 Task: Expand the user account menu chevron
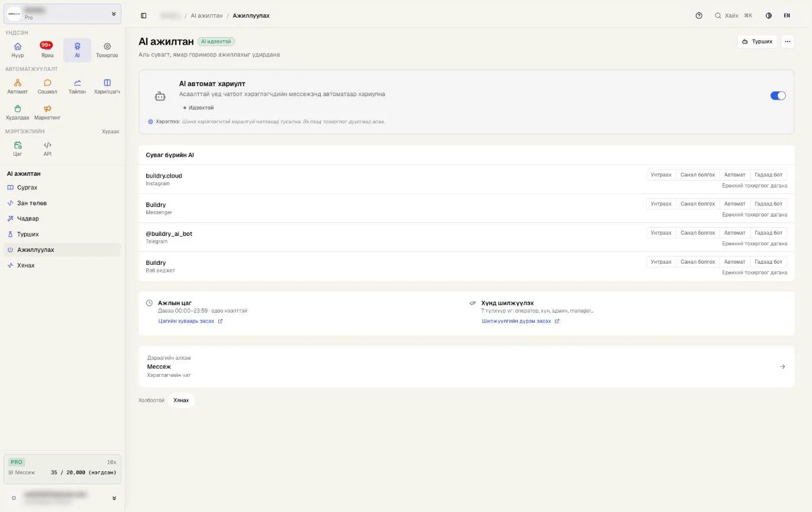click(114, 498)
